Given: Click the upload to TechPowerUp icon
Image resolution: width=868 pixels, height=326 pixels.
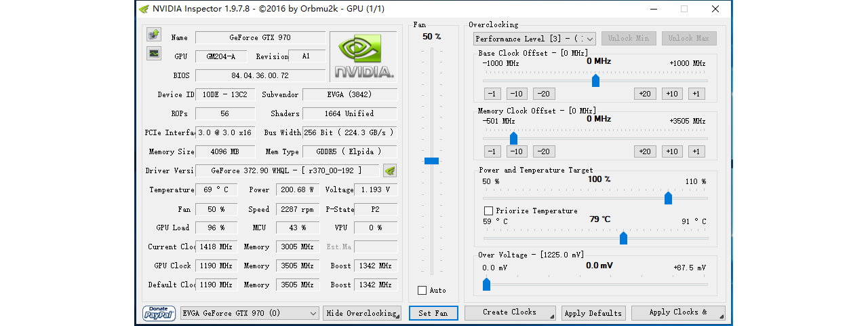Looking at the screenshot, I should pos(154,34).
